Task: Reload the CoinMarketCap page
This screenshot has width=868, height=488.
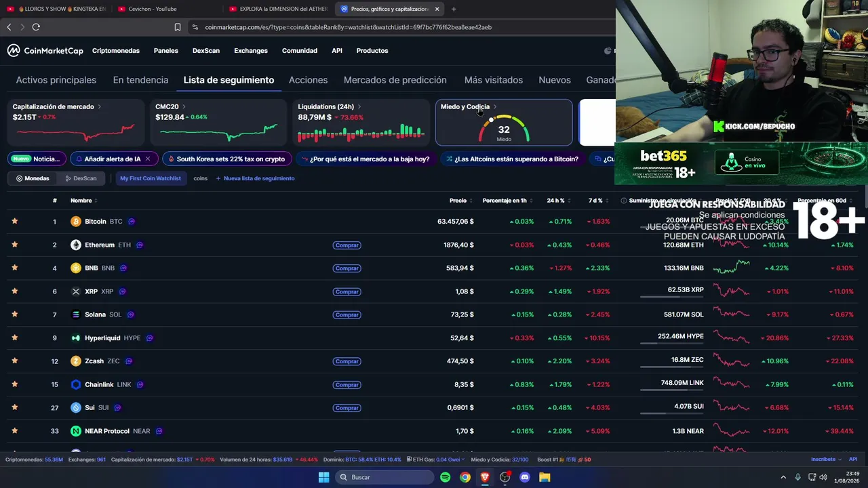Action: [x=36, y=27]
